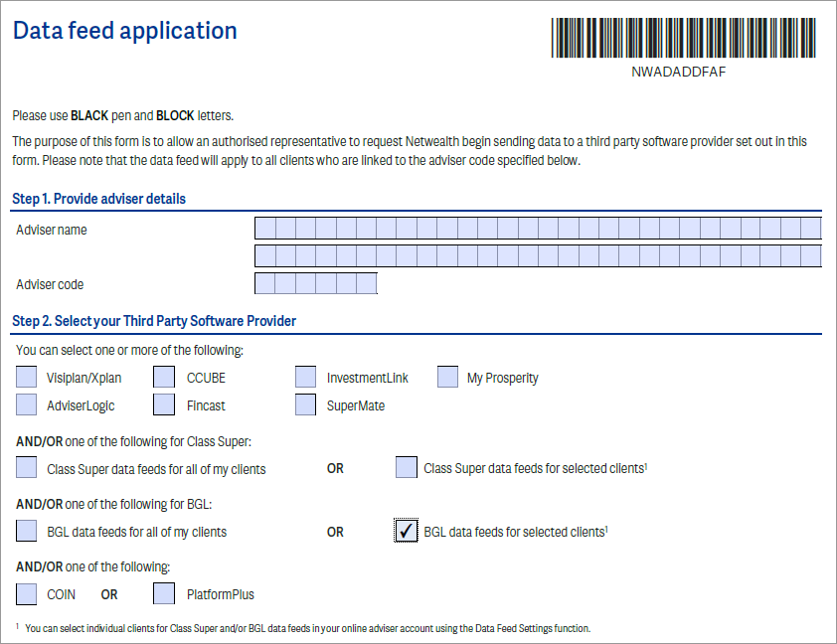This screenshot has width=837, height=644.
Task: Click the Step 2 software provider heading
Action: (x=155, y=321)
